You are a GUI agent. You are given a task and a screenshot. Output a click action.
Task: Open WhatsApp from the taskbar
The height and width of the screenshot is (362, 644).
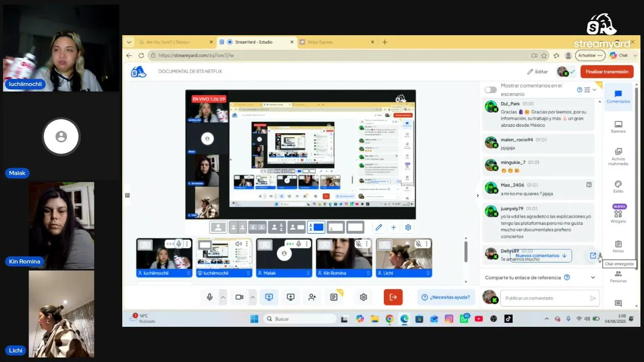pyautogui.click(x=464, y=319)
